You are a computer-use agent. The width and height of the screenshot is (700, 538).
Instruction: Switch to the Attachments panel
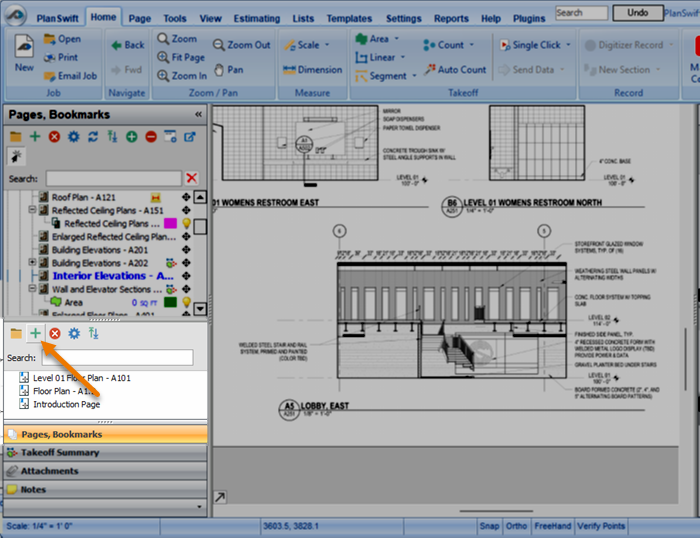click(105, 471)
